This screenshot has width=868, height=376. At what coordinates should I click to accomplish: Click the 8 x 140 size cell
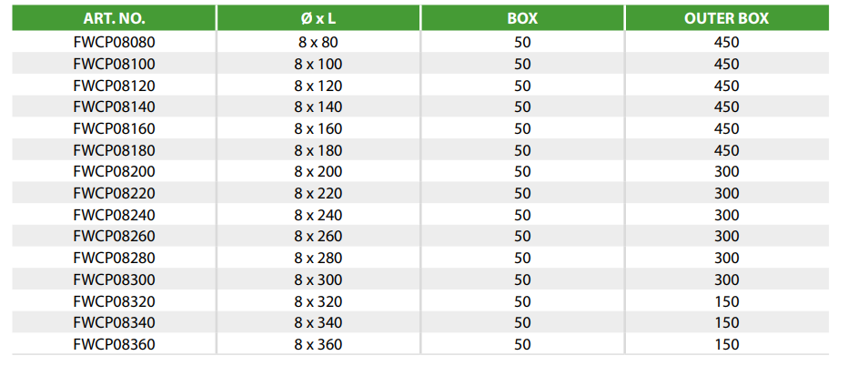(318, 107)
